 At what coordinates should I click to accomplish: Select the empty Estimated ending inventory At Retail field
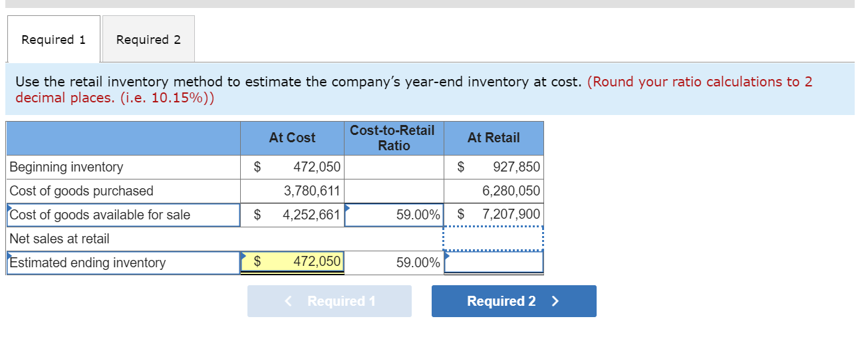pyautogui.click(x=494, y=263)
